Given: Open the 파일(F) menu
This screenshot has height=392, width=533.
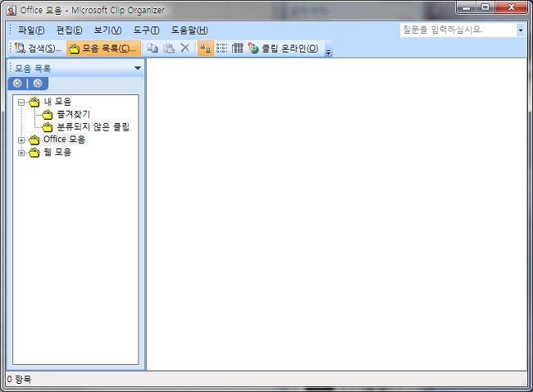Looking at the screenshot, I should click(x=31, y=30).
